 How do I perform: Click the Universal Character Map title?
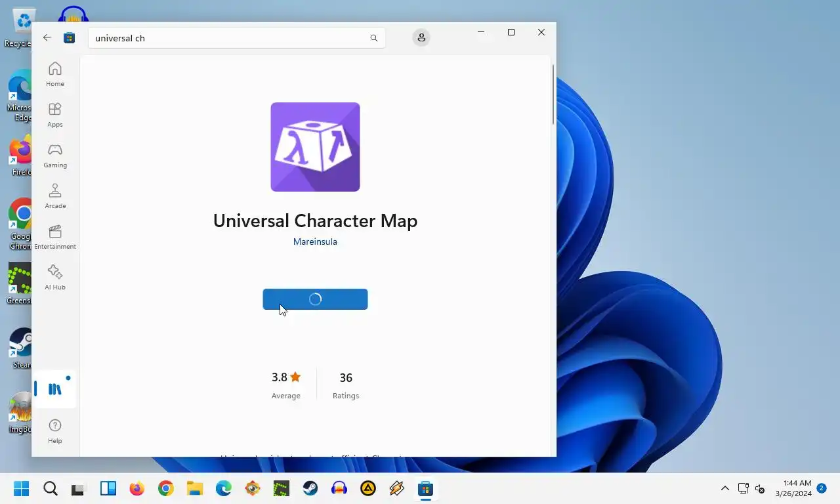315,220
